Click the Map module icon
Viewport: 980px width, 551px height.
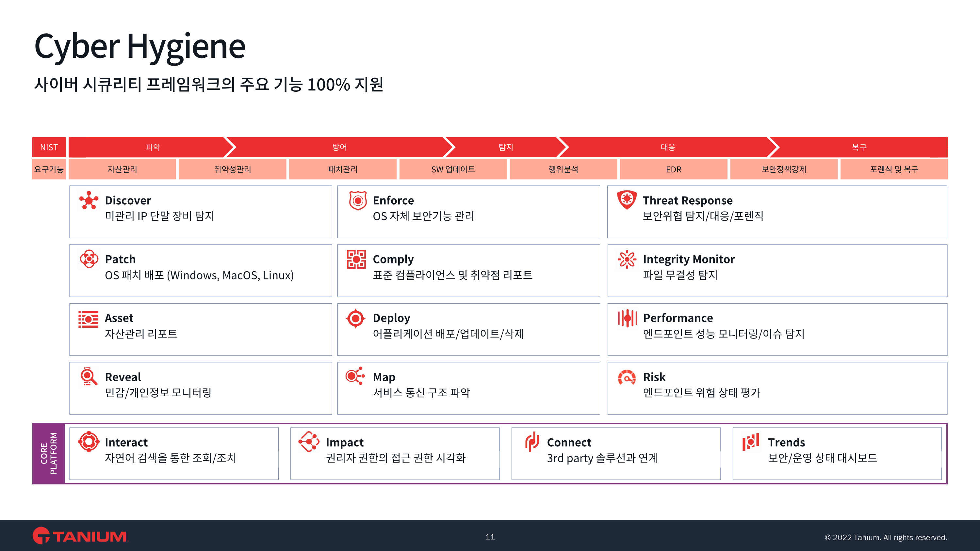point(355,376)
